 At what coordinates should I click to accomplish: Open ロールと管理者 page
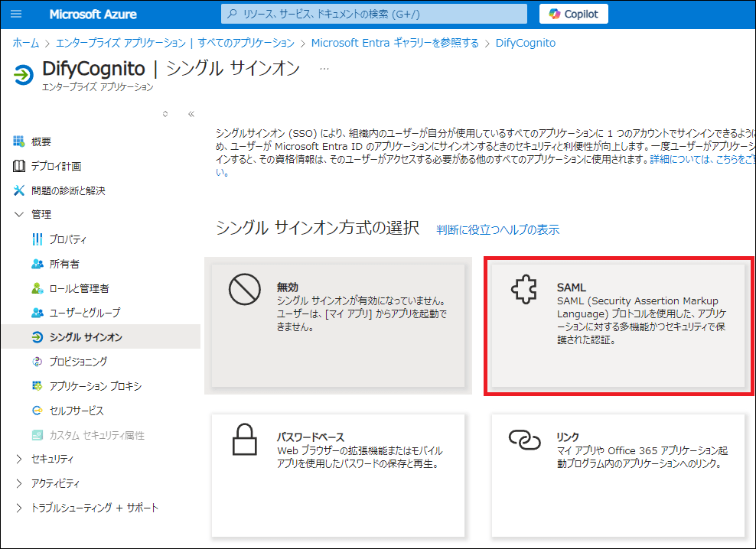pyautogui.click(x=79, y=288)
